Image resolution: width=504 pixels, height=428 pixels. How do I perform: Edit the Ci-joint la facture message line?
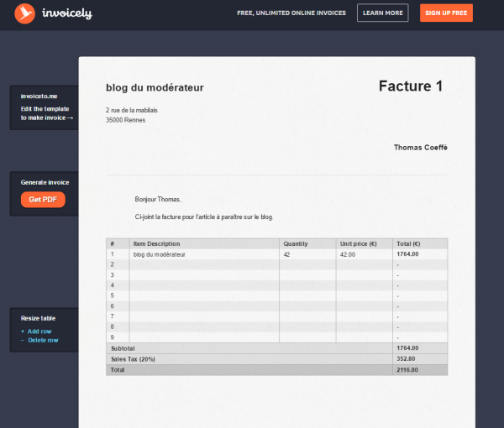[x=204, y=217]
